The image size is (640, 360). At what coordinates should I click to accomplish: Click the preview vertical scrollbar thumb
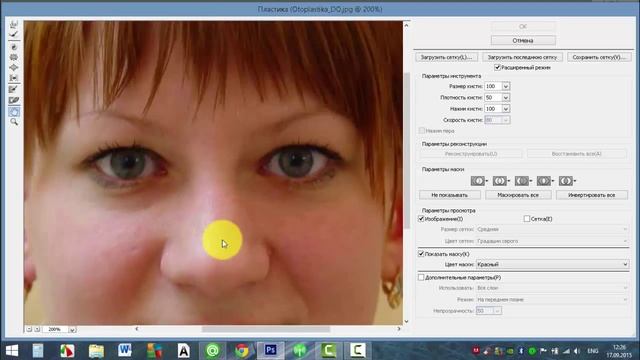point(407,151)
